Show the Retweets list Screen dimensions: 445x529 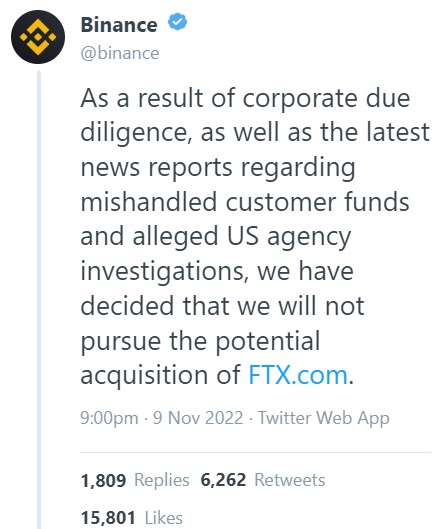290,480
